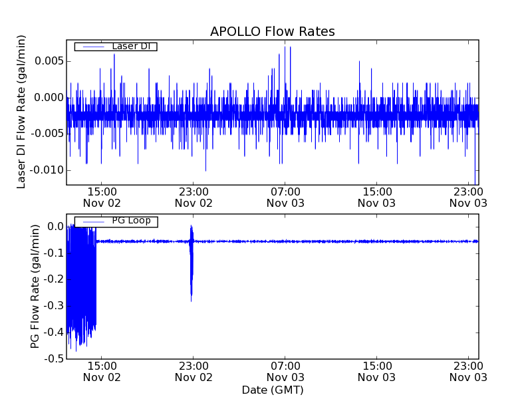Click the Date (GMT) x-axis label
The width and height of the screenshot is (532, 399).
coord(272,390)
